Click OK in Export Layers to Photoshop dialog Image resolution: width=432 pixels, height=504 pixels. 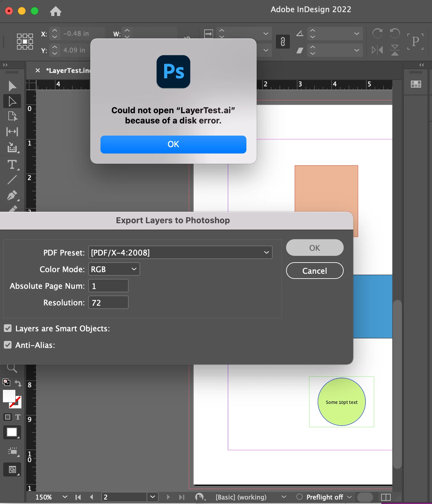pyautogui.click(x=315, y=248)
